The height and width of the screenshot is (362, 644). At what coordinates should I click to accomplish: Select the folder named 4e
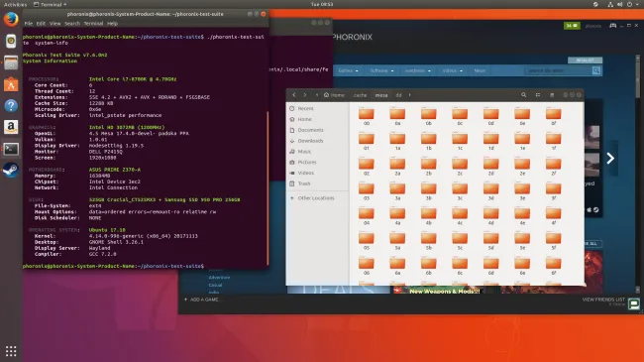522,215
